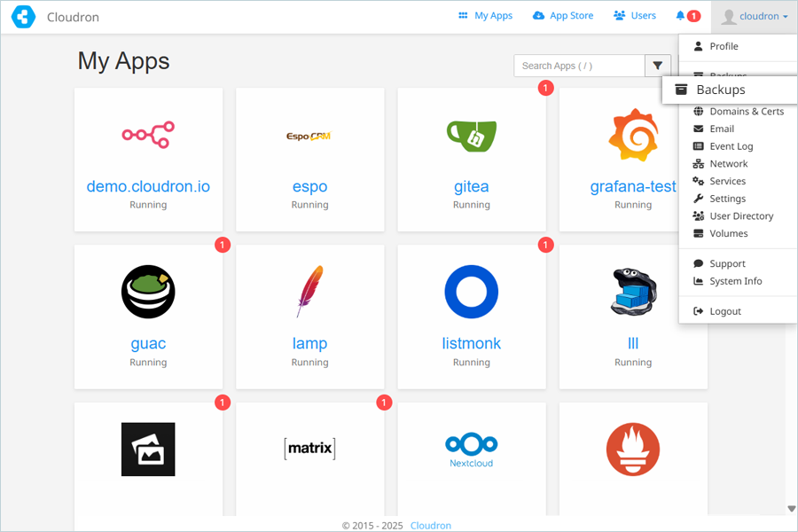
Task: Click the red badge on the matrix card
Action: coord(384,403)
